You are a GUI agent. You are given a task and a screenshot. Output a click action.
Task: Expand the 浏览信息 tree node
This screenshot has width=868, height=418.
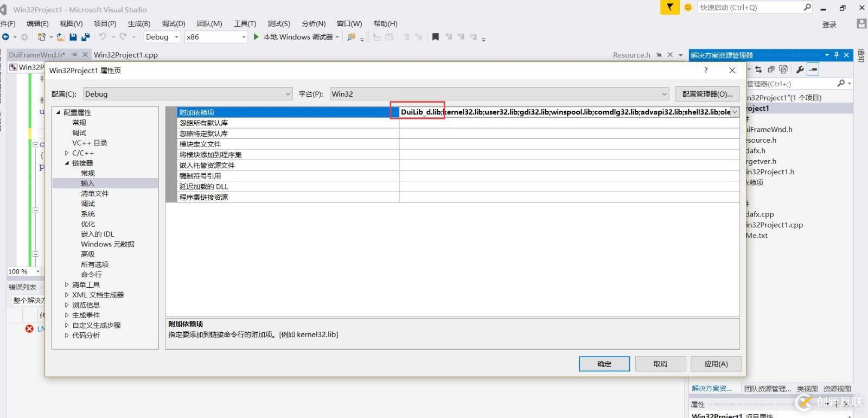67,305
